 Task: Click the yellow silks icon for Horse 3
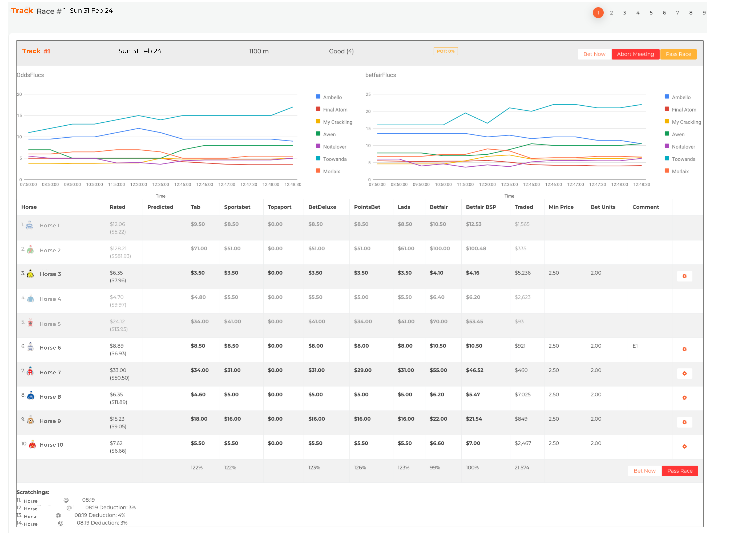point(30,274)
